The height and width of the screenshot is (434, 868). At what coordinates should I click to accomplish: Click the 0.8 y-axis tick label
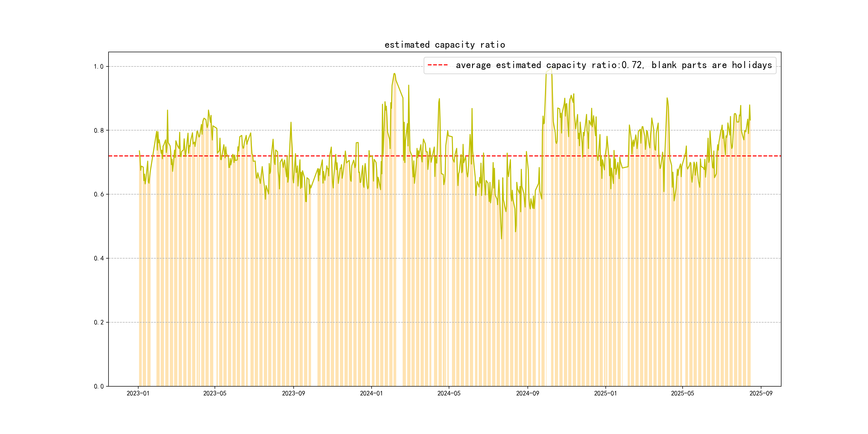point(98,131)
